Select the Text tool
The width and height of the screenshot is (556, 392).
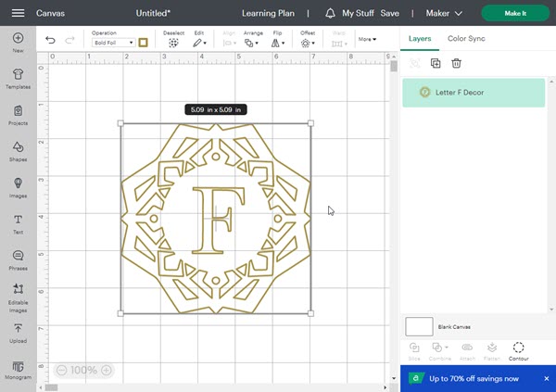pyautogui.click(x=18, y=223)
